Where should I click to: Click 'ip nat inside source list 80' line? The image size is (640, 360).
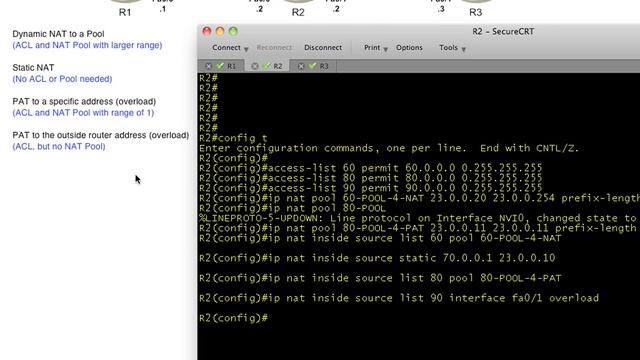[x=380, y=278]
